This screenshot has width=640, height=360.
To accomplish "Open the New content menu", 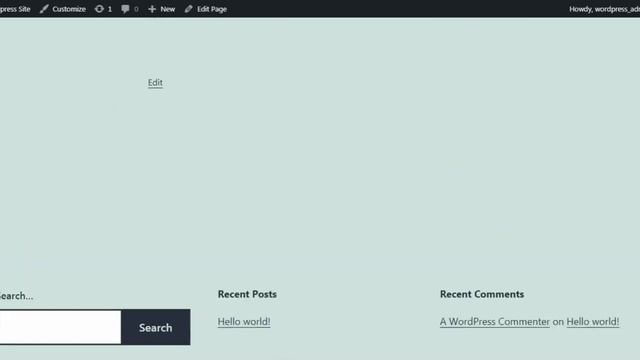I will (162, 9).
